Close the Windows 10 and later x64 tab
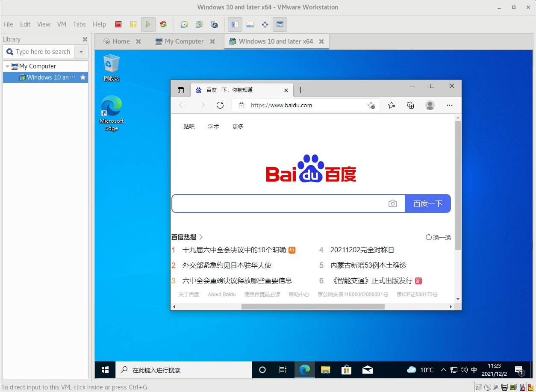The width and height of the screenshot is (536, 392). tap(321, 41)
